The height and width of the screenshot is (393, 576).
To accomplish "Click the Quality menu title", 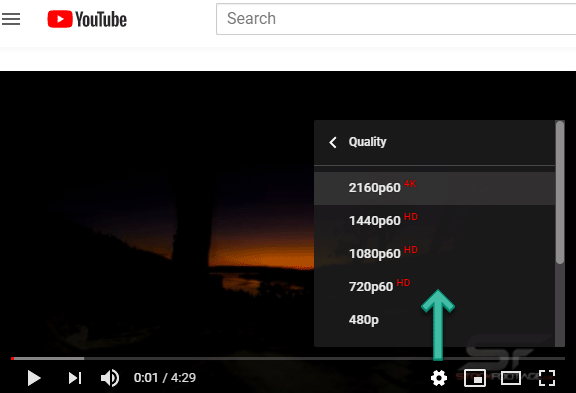I will pos(367,142).
